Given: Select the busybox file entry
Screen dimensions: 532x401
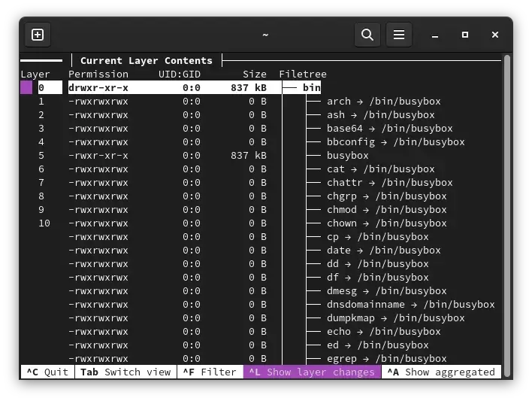Looking at the screenshot, I should pos(347,156).
